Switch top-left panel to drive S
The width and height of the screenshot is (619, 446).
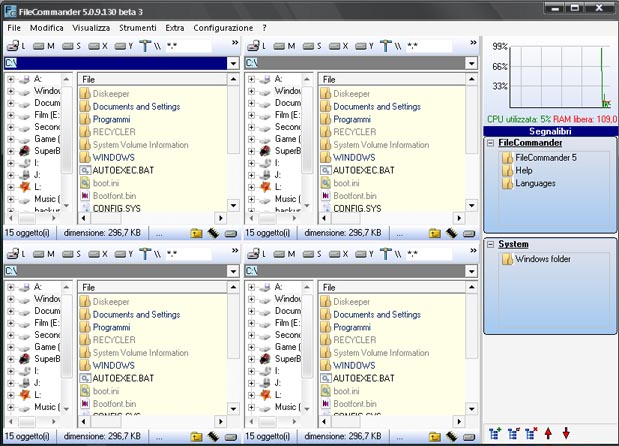point(71,46)
